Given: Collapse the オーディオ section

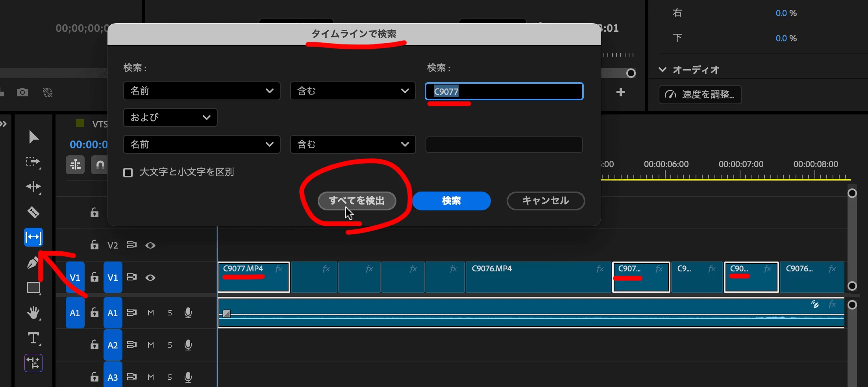Looking at the screenshot, I should pyautogui.click(x=663, y=70).
